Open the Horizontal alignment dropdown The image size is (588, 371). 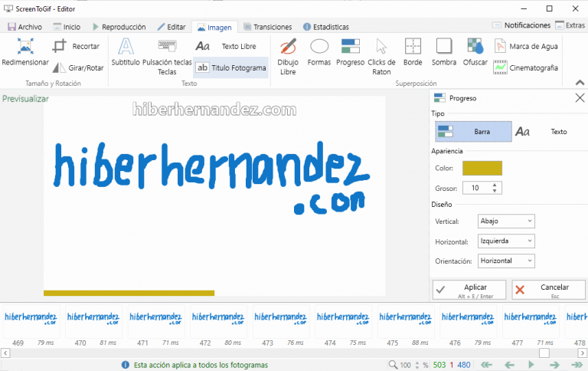point(505,241)
